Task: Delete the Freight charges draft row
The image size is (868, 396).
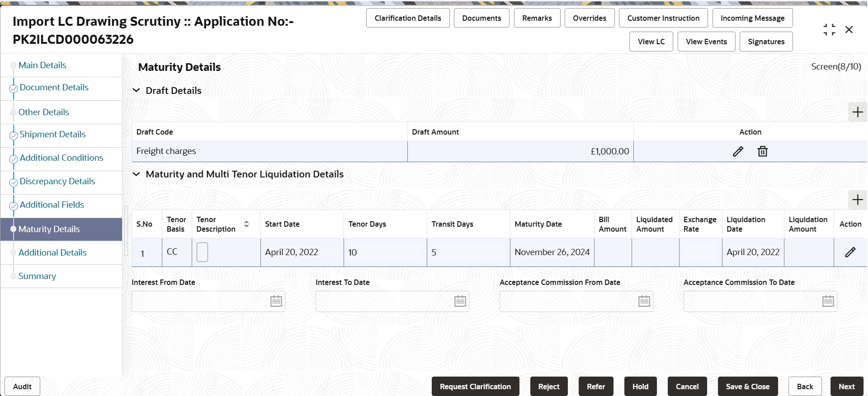Action: (x=763, y=151)
